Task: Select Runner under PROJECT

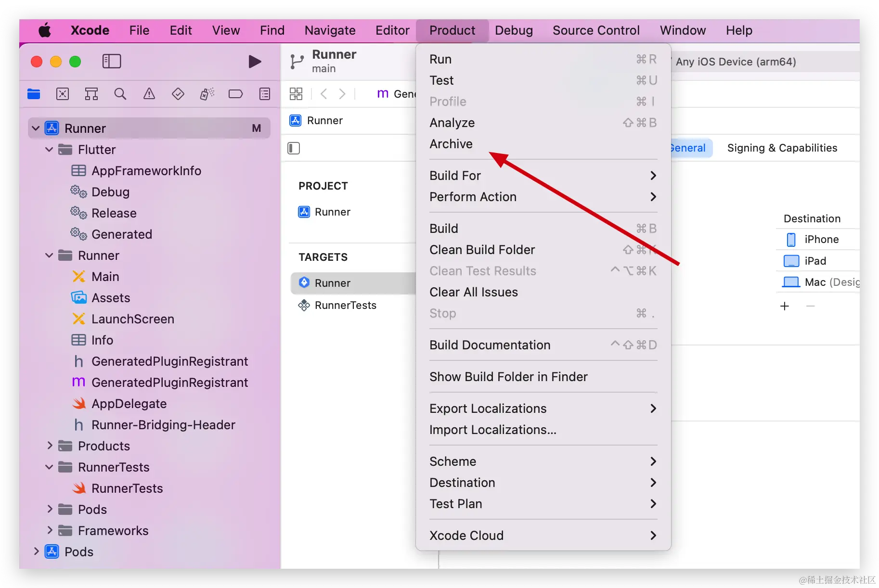Action: [332, 212]
